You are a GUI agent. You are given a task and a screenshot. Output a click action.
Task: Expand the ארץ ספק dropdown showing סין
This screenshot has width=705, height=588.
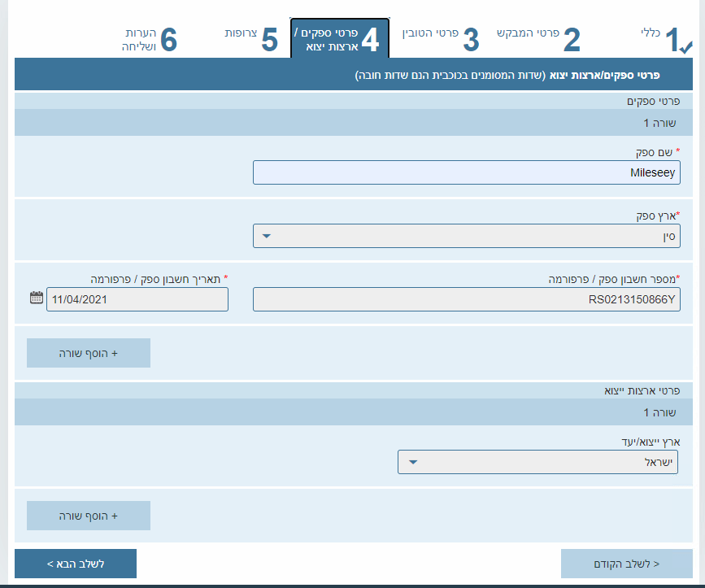pyautogui.click(x=466, y=236)
